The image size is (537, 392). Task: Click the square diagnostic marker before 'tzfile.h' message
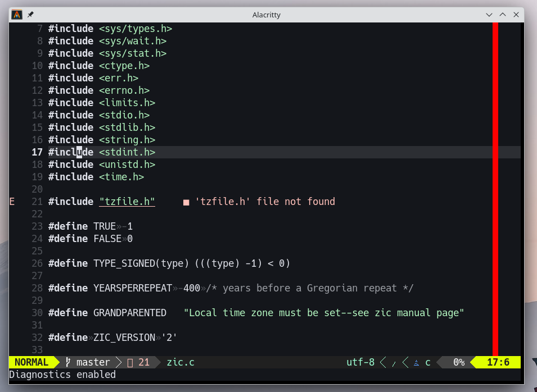pyautogui.click(x=186, y=202)
